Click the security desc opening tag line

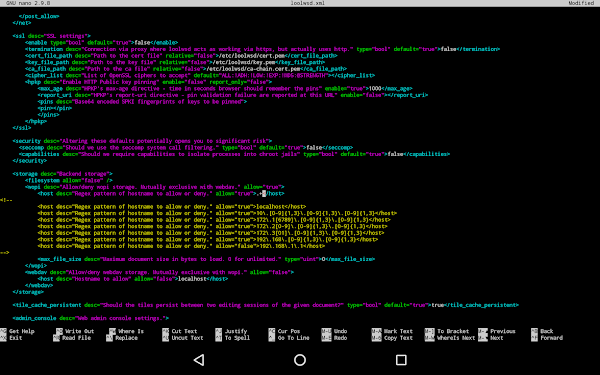142,141
